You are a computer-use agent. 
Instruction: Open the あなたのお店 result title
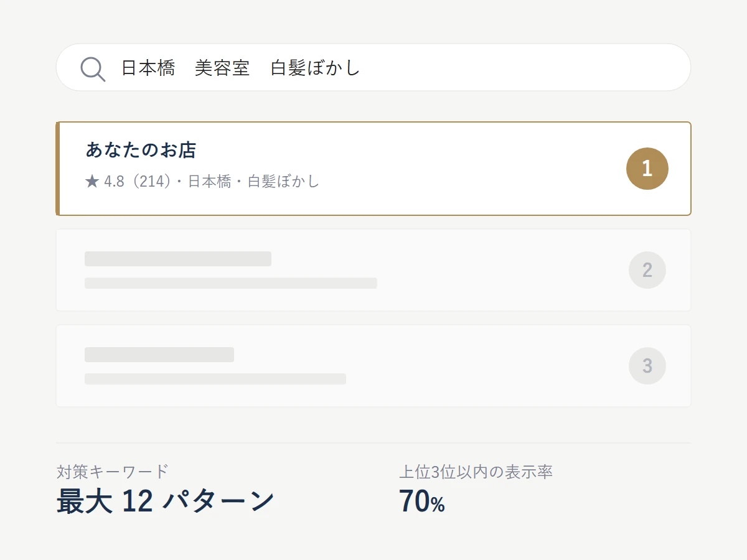pos(141,150)
